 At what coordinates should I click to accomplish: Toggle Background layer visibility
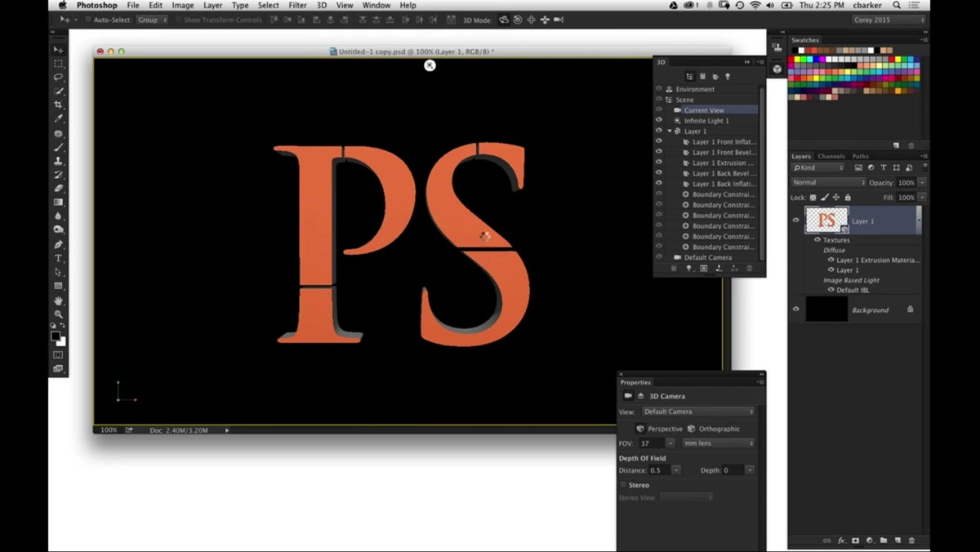point(796,309)
